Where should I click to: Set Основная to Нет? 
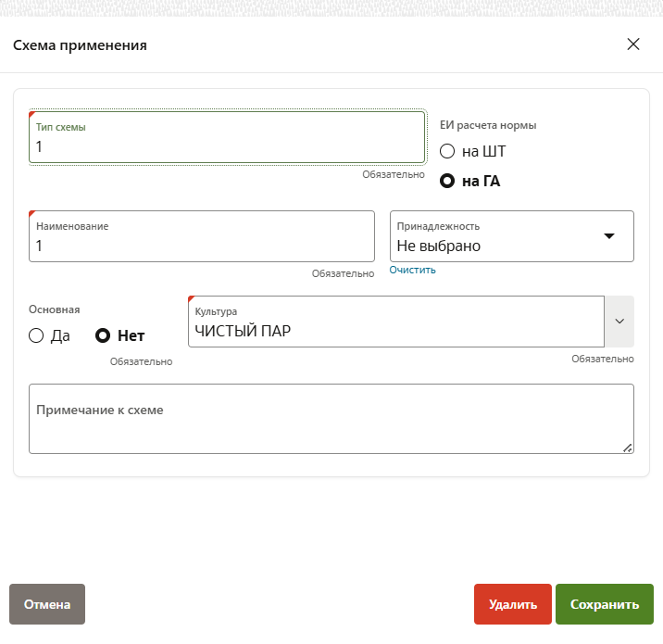(104, 336)
